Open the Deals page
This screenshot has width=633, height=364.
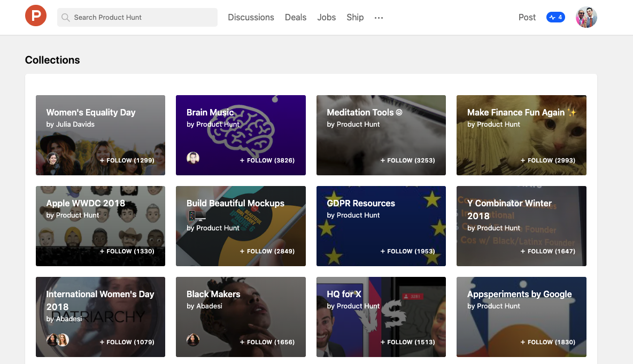coord(296,17)
